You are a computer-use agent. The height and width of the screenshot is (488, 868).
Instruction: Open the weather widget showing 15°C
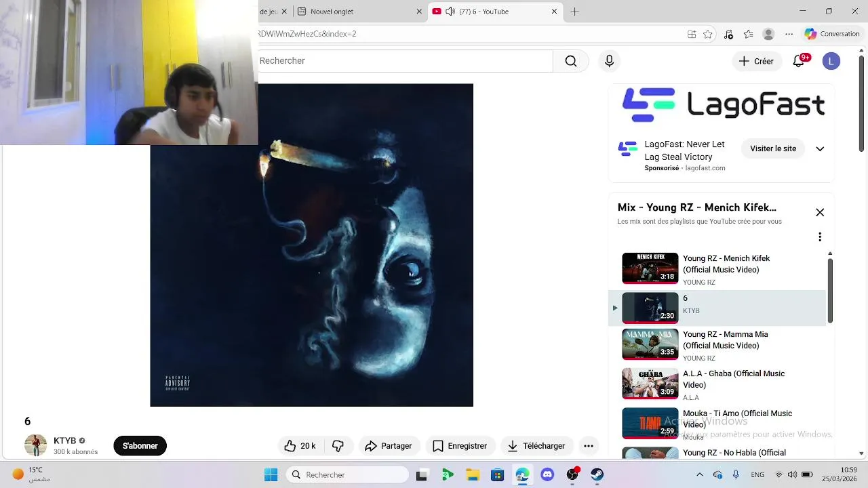pos(33,474)
